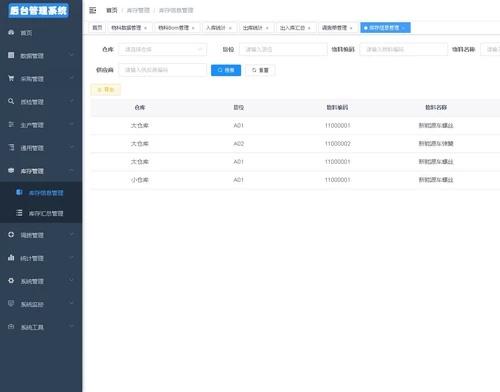Screen dimensions: 500x392
Task: Click the list icon of 库存汇总管理
Action: tap(19, 213)
